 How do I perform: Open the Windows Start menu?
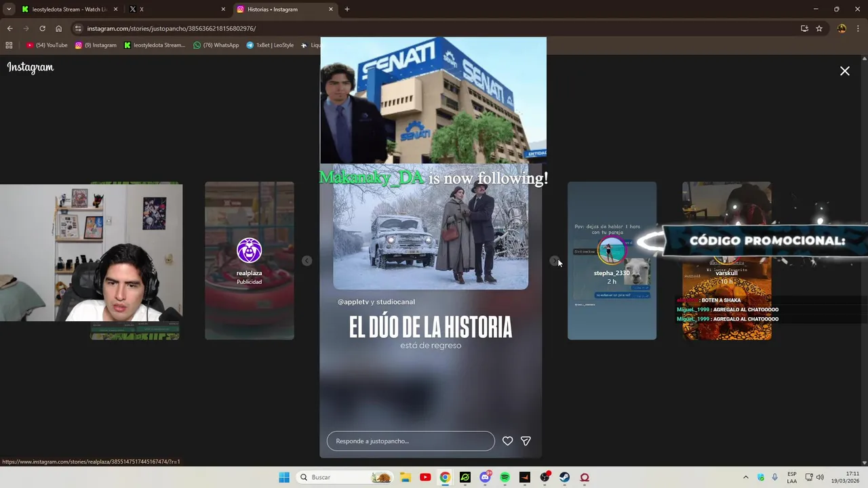284,477
